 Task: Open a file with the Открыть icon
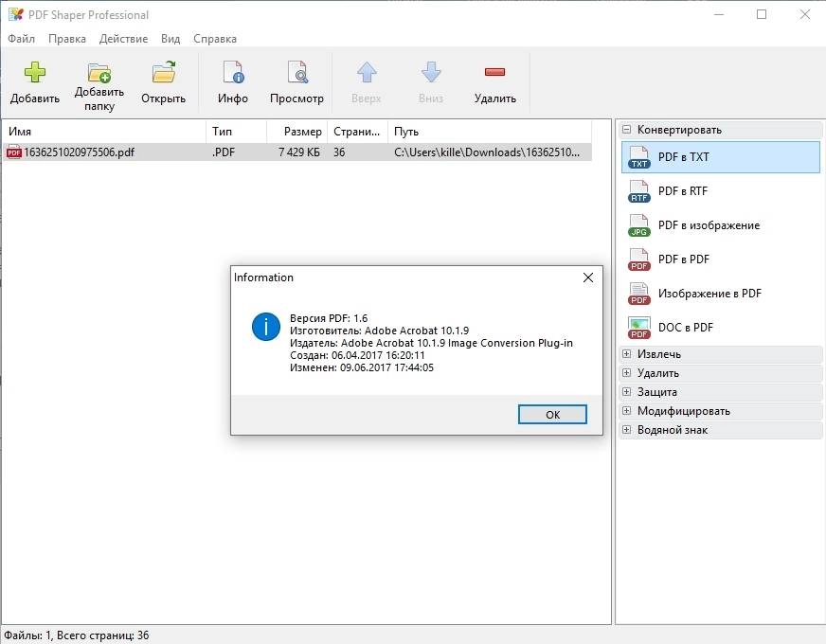click(164, 72)
